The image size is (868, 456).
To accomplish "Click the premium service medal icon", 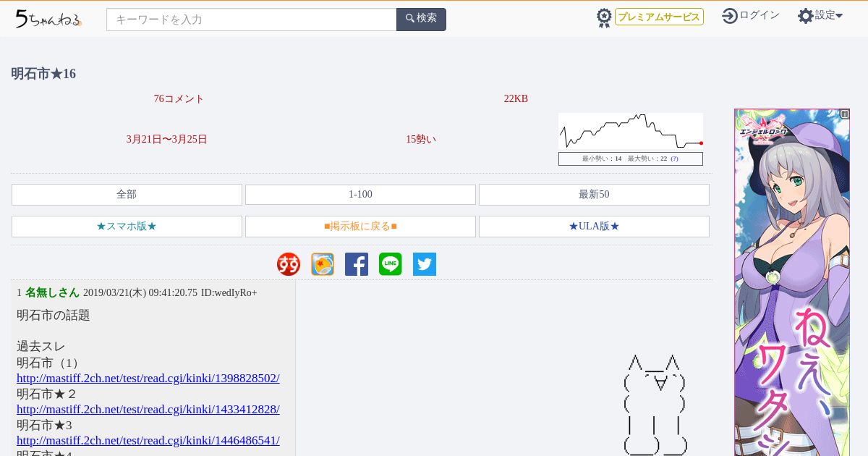I will (x=604, y=17).
